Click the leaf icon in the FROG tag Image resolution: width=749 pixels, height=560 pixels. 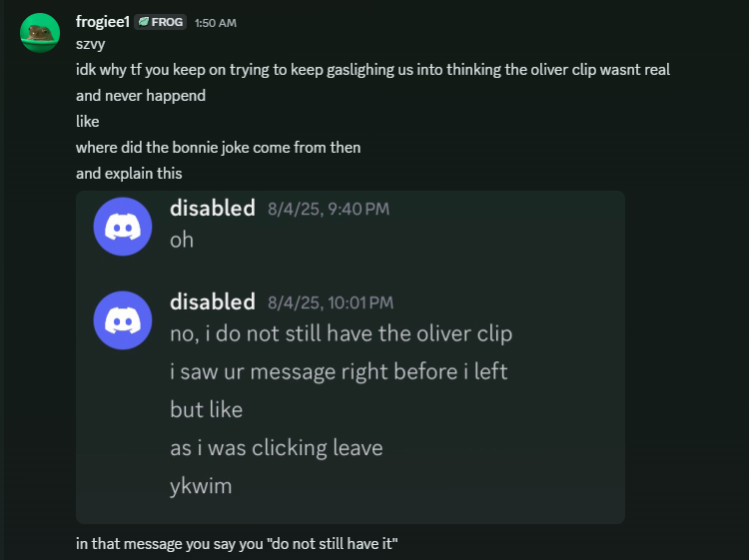tap(144, 22)
